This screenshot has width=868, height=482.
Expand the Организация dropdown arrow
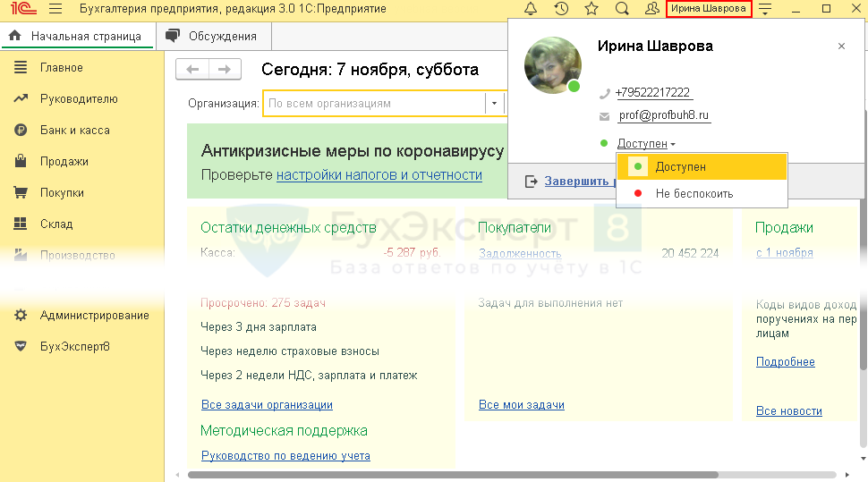coord(493,104)
